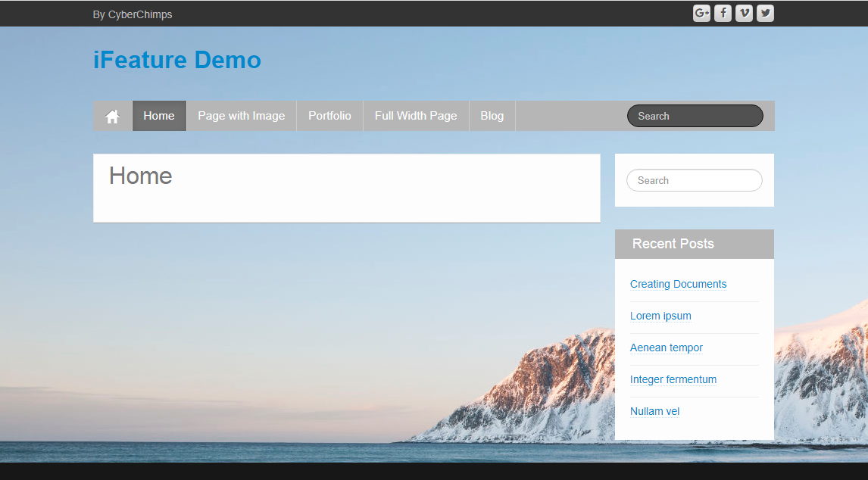The width and height of the screenshot is (868, 480).
Task: Click the house icon in navigation bar
Action: coord(113,117)
